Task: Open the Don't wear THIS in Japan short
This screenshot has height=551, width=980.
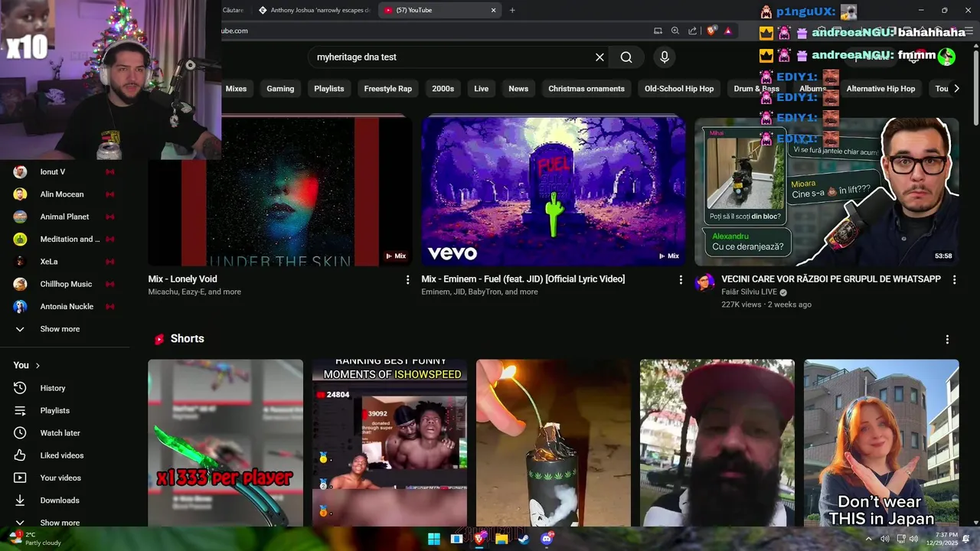Action: coord(881,442)
